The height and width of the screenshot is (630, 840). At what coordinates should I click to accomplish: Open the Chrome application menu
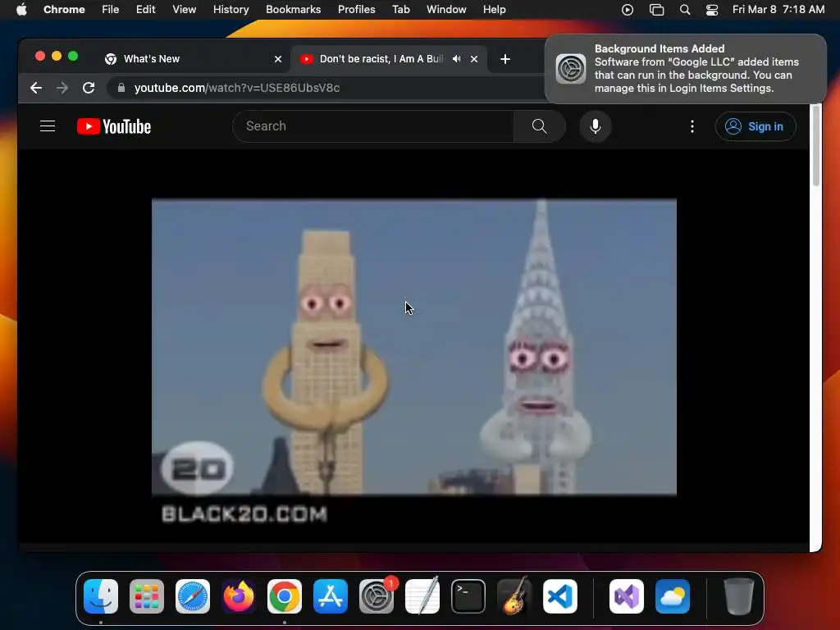[64, 10]
